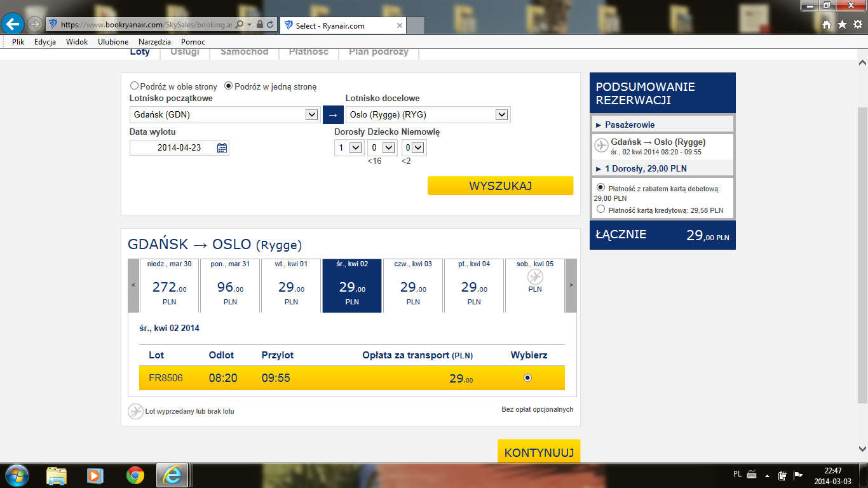This screenshot has height=488, width=868.
Task: Select Podróż w jedną stronę radio button
Action: pyautogui.click(x=228, y=86)
